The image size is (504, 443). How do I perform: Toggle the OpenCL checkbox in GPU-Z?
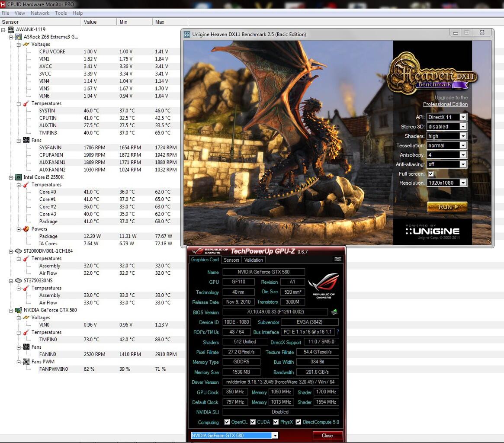point(227,422)
